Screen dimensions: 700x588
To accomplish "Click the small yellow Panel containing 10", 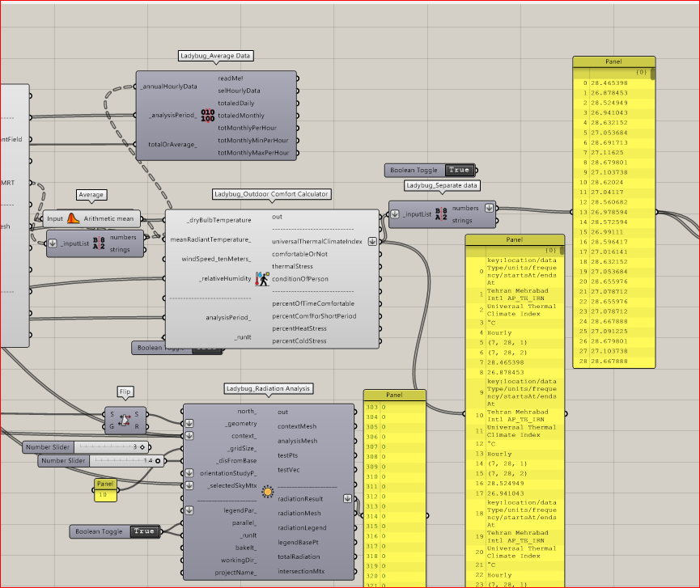I will coord(105,490).
